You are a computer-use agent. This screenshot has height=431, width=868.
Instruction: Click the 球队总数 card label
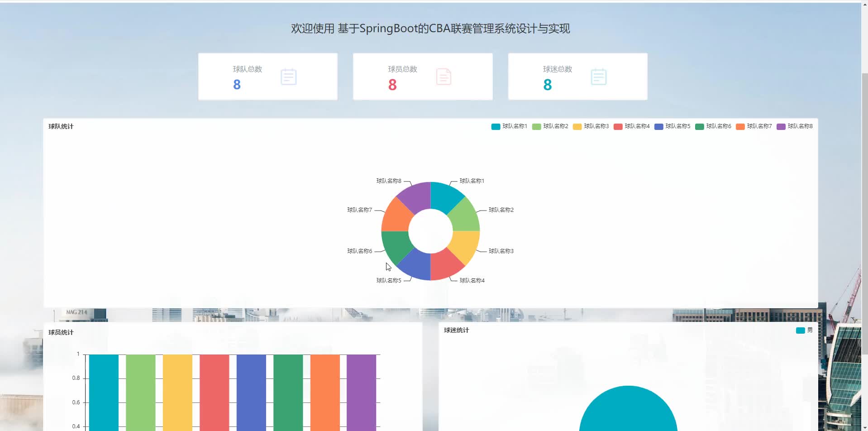pyautogui.click(x=248, y=69)
